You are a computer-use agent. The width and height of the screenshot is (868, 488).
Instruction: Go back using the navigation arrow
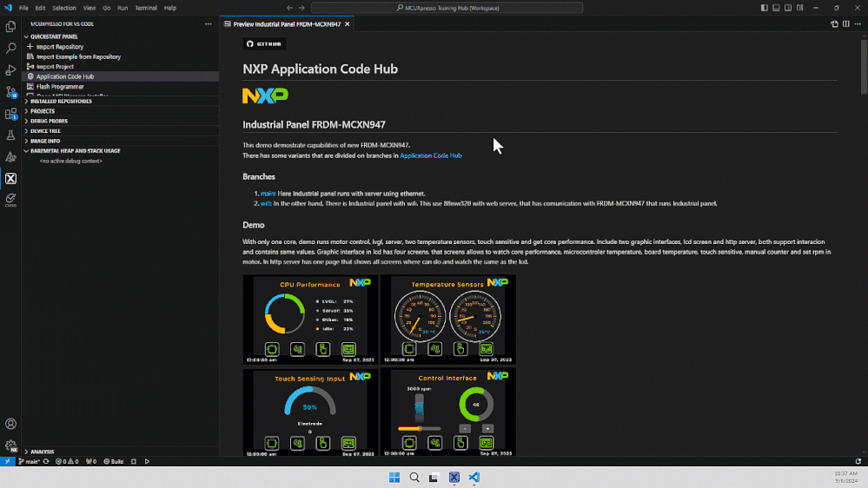pos(289,8)
